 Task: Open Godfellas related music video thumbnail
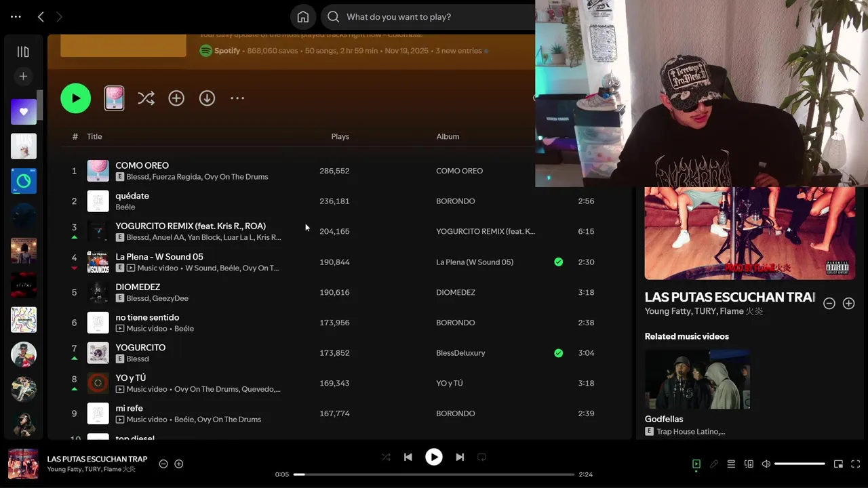697,379
